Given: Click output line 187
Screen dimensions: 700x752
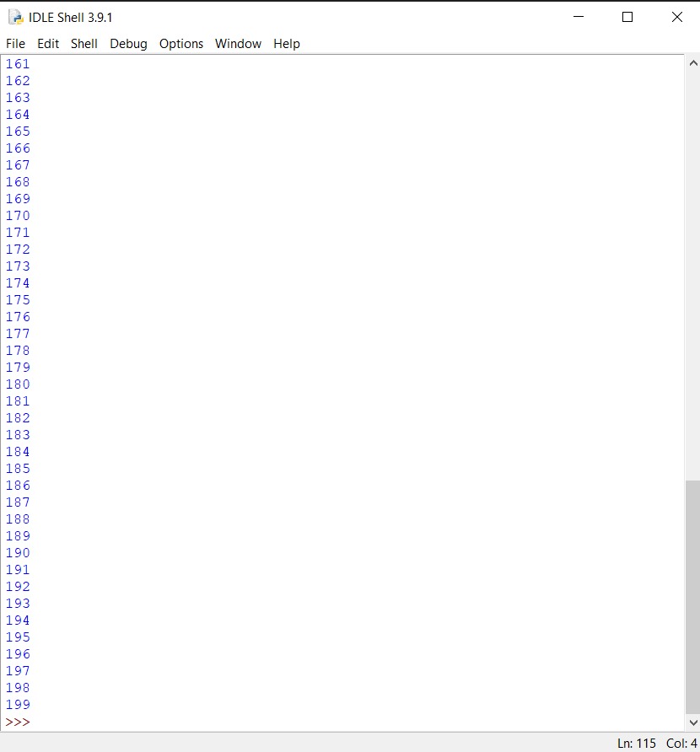Looking at the screenshot, I should click(x=18, y=502).
